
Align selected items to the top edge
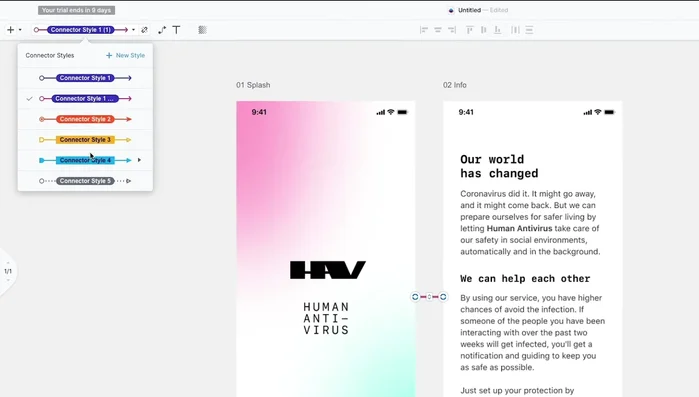point(469,30)
